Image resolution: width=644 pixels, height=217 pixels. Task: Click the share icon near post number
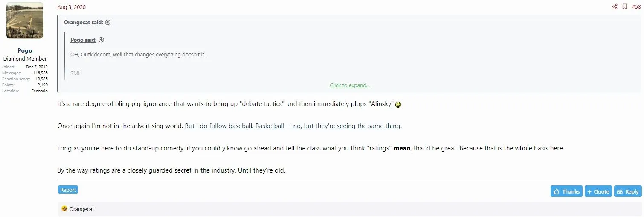[x=615, y=6]
